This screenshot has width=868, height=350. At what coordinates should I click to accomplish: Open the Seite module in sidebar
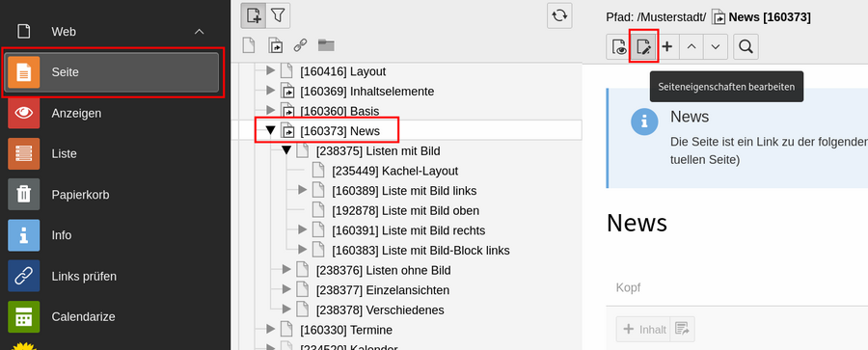point(113,72)
